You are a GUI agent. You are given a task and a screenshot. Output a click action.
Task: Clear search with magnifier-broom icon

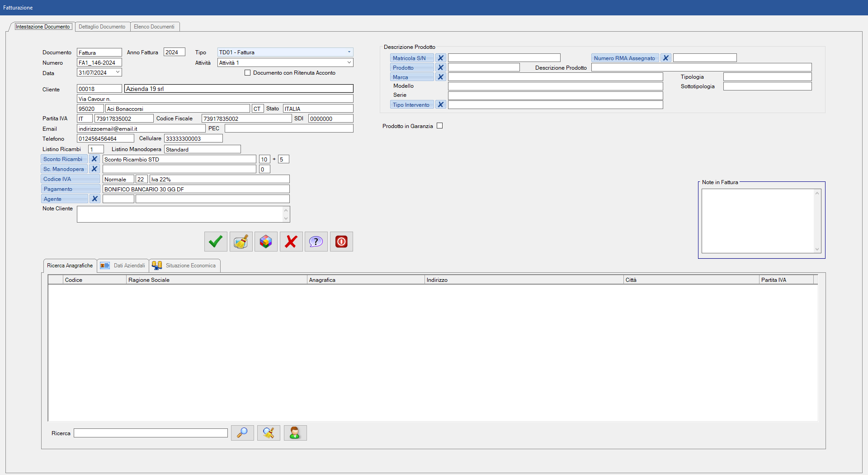[x=269, y=433]
